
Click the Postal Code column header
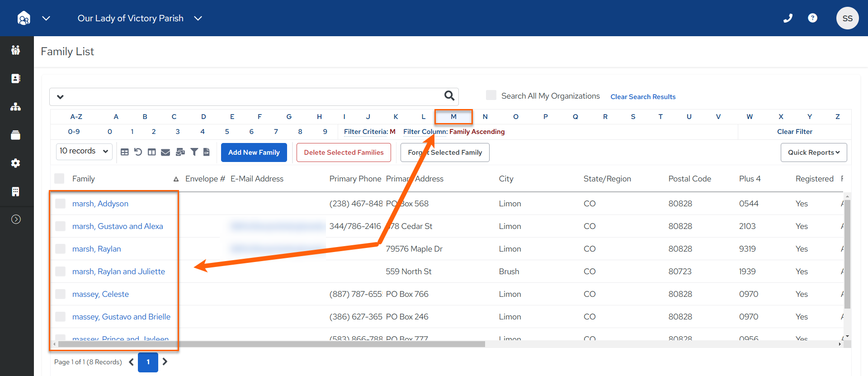[690, 179]
